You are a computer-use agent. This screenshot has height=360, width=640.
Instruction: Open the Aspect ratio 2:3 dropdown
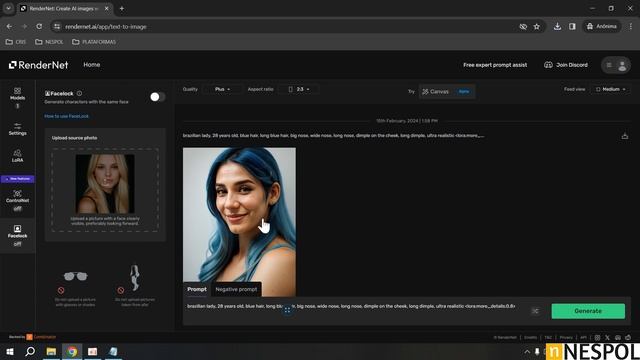click(299, 89)
